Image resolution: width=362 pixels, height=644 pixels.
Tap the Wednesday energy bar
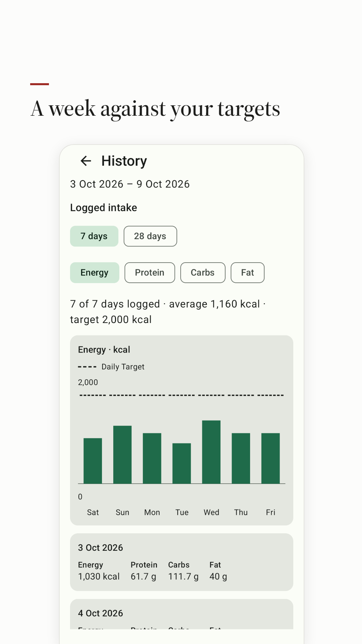point(212,452)
